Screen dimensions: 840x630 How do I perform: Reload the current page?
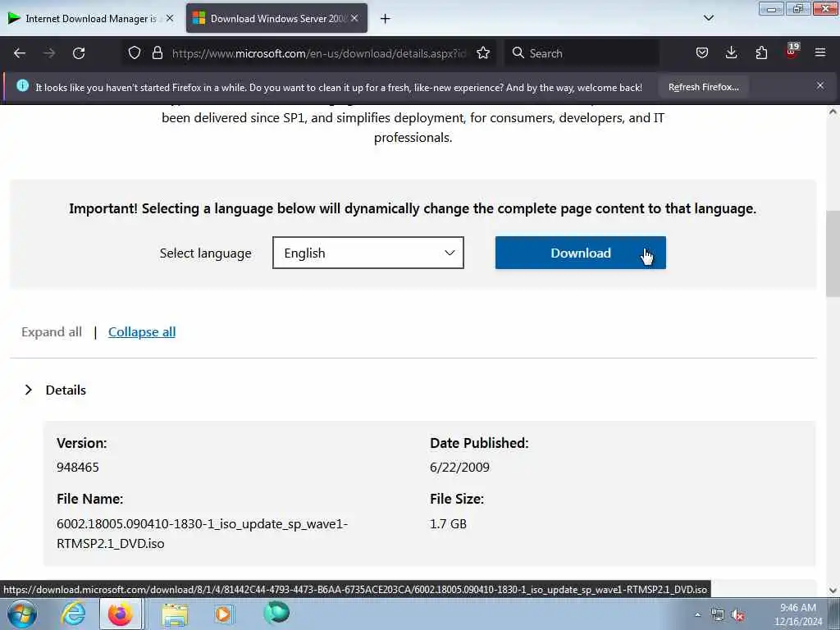(x=79, y=53)
